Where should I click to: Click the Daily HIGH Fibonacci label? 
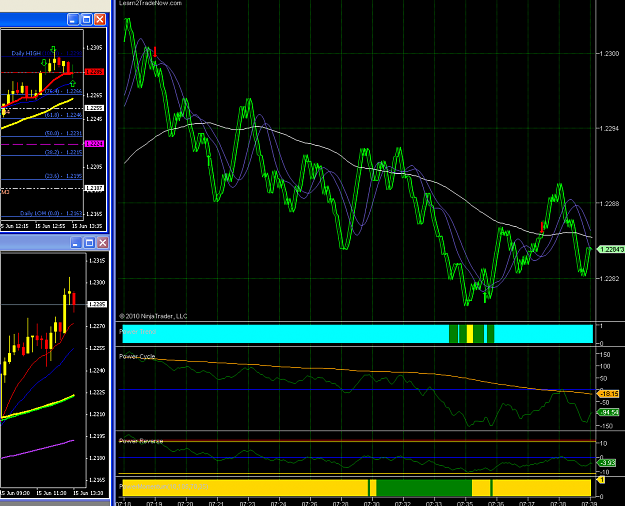(46, 53)
